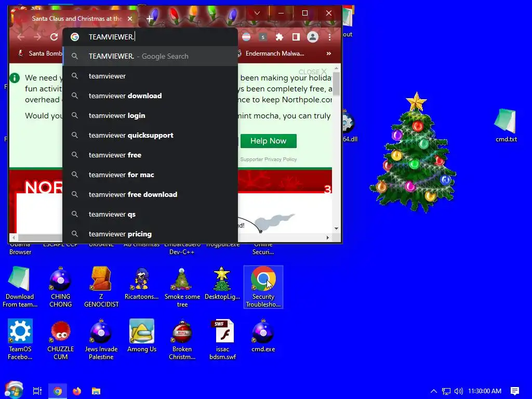Open the Supporter Privacy Policy link
The width and height of the screenshot is (532, 399).
269,159
